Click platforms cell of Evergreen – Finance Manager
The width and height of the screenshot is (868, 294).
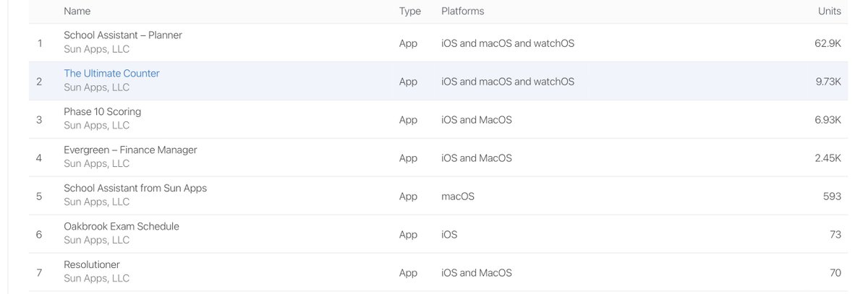477,158
